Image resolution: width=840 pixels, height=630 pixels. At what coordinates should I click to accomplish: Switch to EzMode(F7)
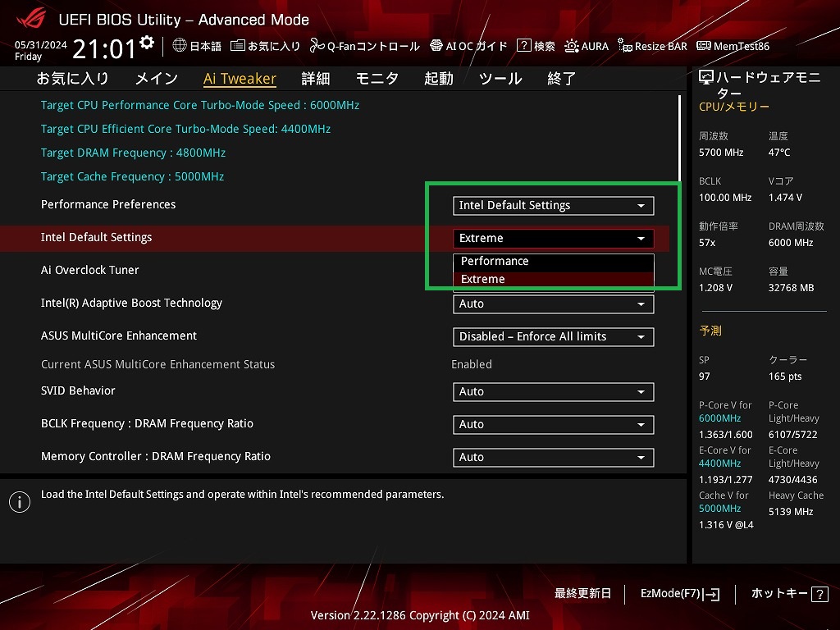pyautogui.click(x=680, y=594)
